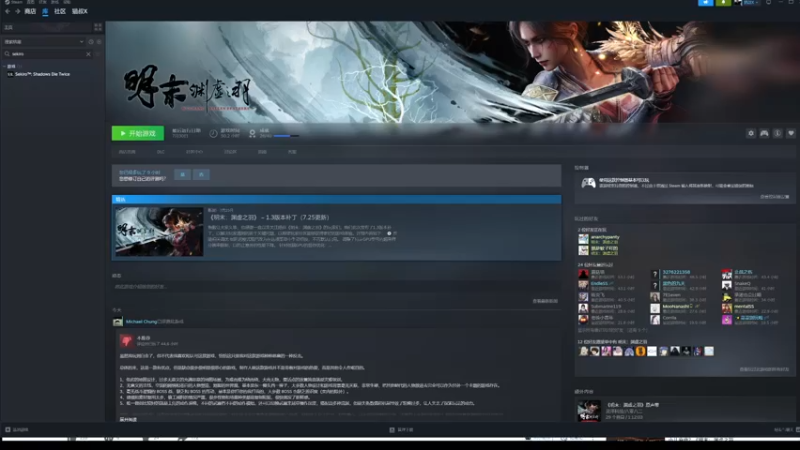Click the add game button bottom left

pyautogui.click(x=17, y=430)
